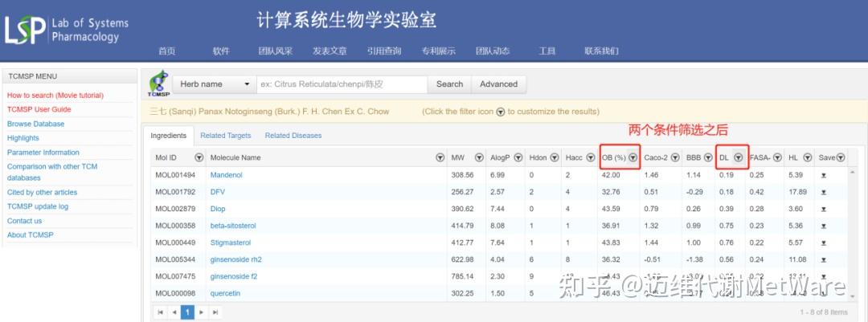Open the 软件 navigation item
Screen dimensions: 868x322
click(221, 51)
